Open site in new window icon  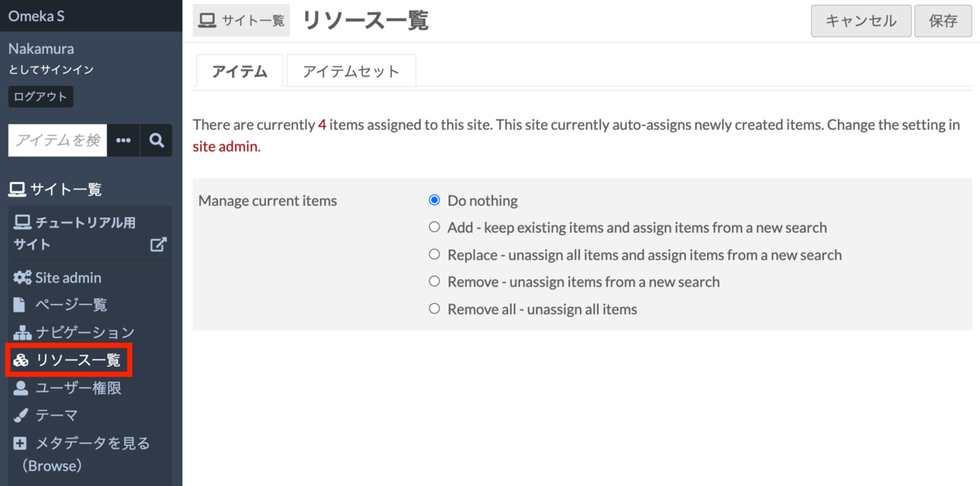[158, 243]
